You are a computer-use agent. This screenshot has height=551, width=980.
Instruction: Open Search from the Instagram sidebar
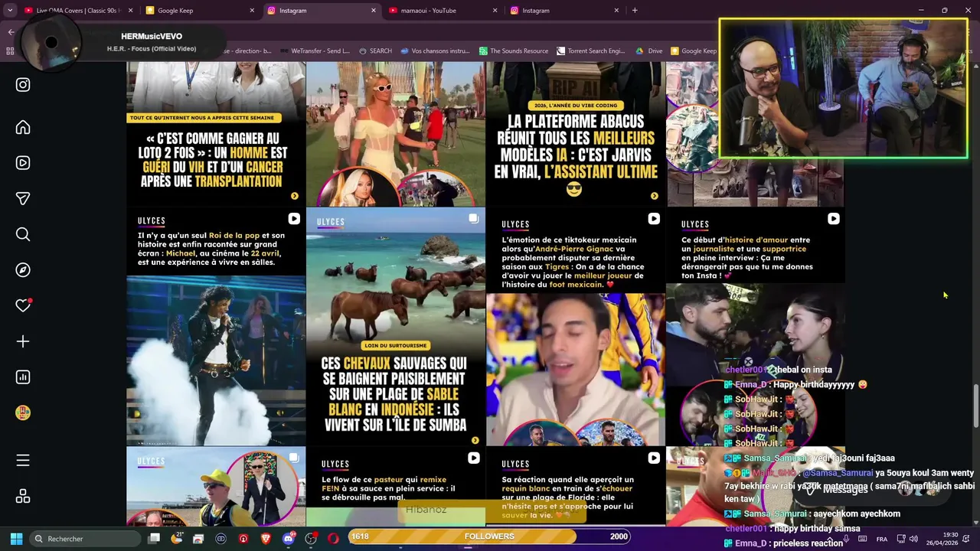(x=23, y=234)
